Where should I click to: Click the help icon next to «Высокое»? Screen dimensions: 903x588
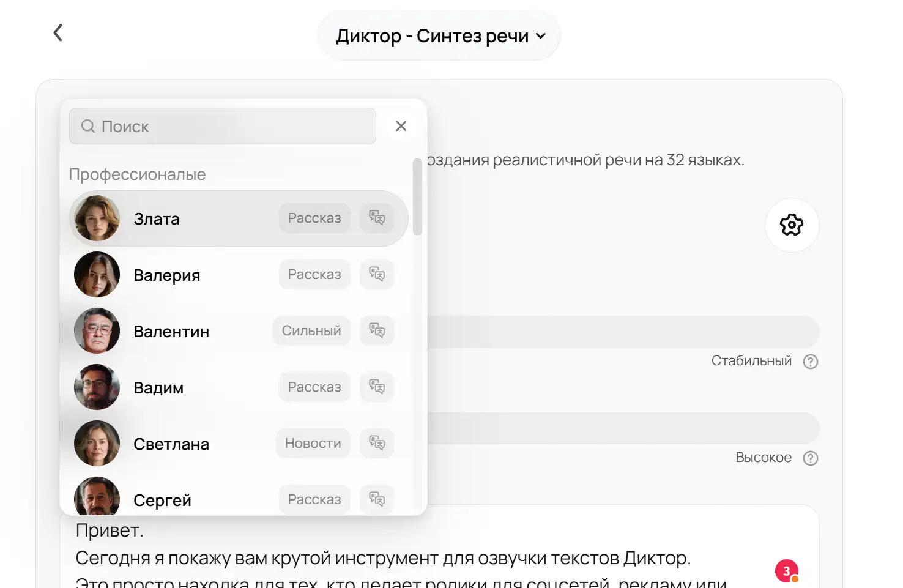click(x=811, y=458)
